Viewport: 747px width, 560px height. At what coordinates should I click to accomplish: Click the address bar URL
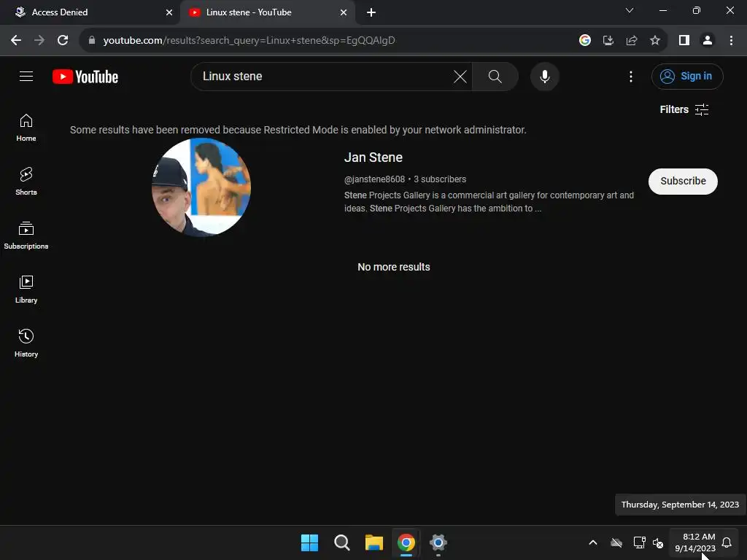tap(249, 41)
